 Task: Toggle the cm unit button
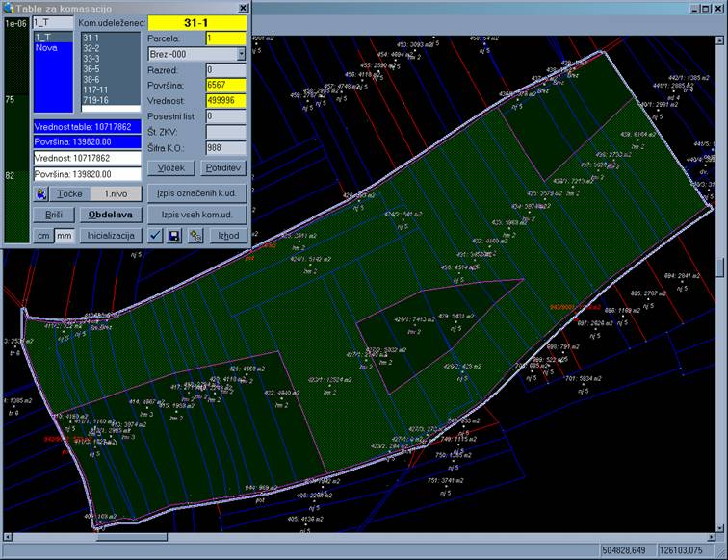click(43, 236)
